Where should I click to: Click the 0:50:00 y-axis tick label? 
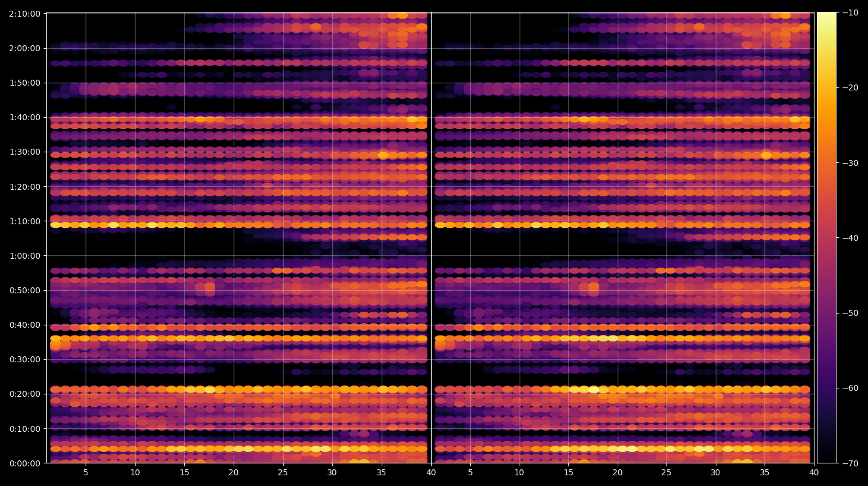click(x=24, y=290)
